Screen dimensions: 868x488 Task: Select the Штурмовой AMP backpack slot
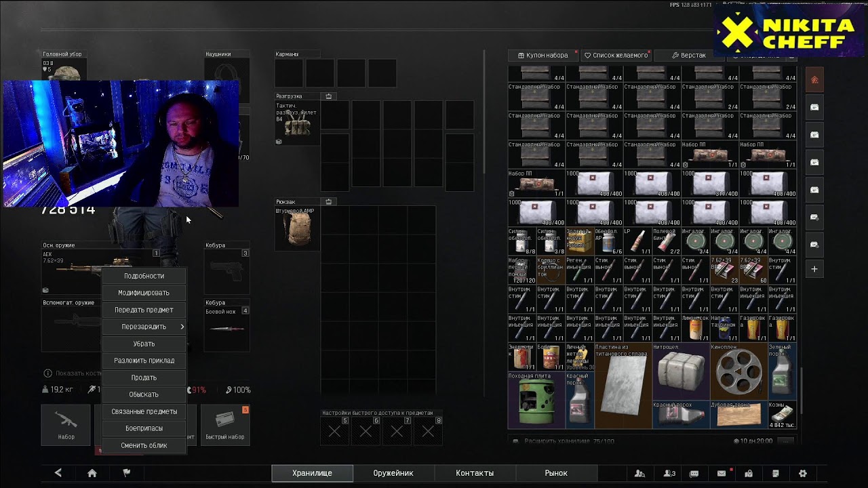[297, 228]
